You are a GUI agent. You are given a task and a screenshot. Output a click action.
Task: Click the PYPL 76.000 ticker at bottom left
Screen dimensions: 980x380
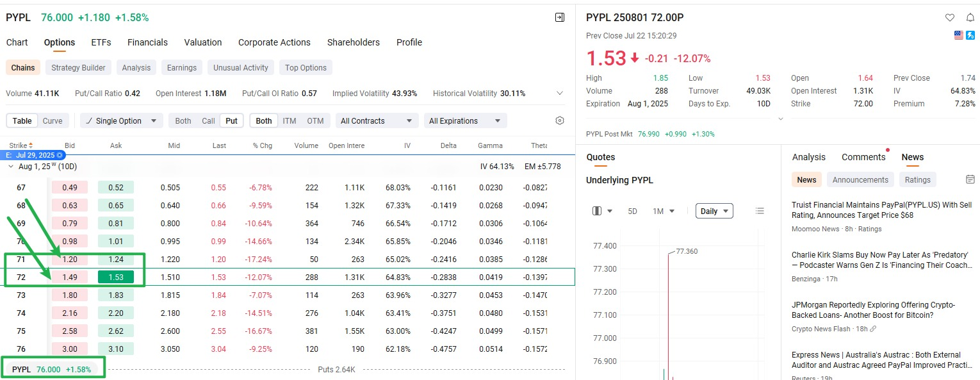(x=53, y=369)
